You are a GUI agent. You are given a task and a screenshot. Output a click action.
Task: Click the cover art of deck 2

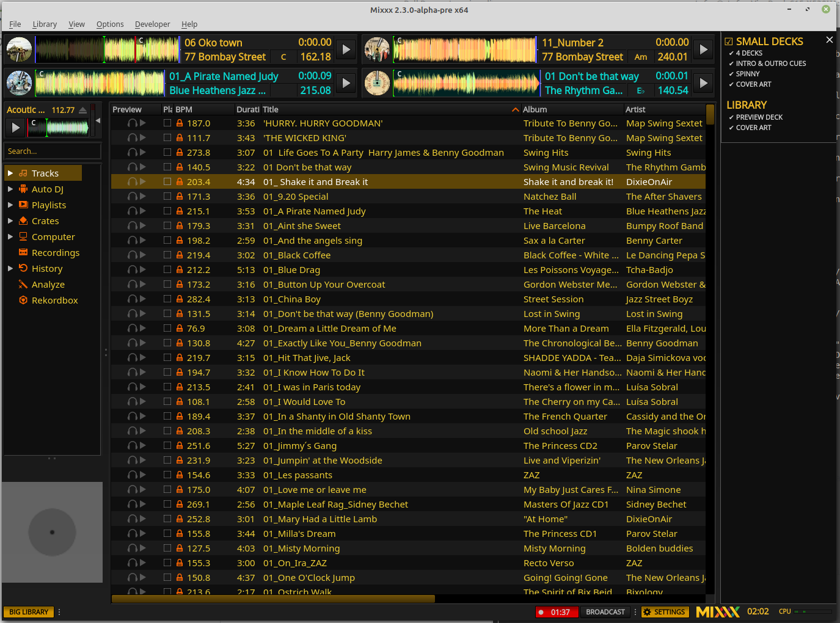click(377, 49)
